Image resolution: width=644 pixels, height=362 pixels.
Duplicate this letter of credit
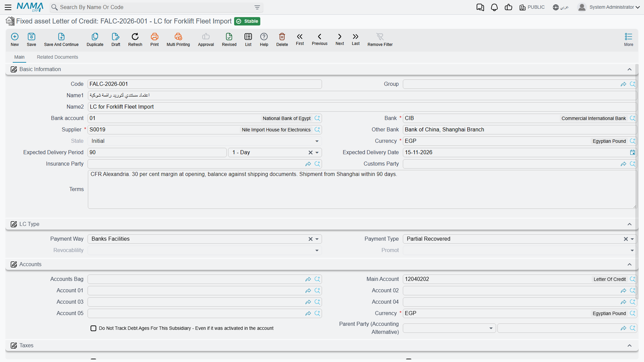point(95,39)
